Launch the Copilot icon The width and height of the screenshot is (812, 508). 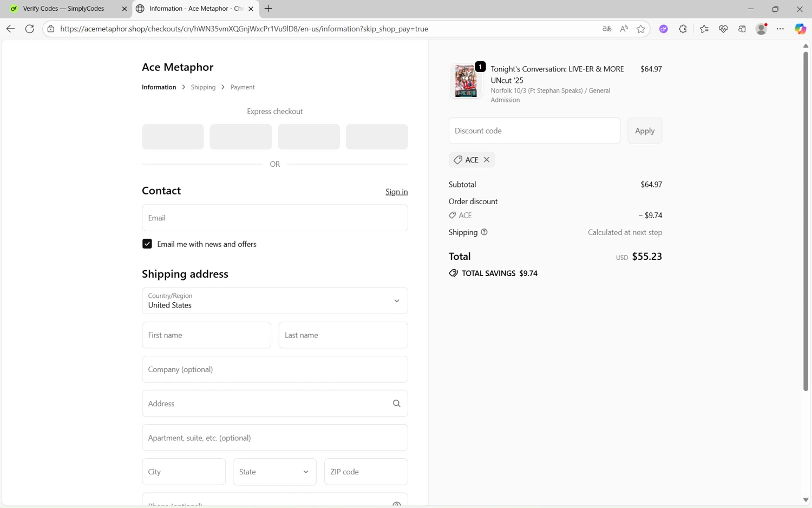[x=800, y=29]
